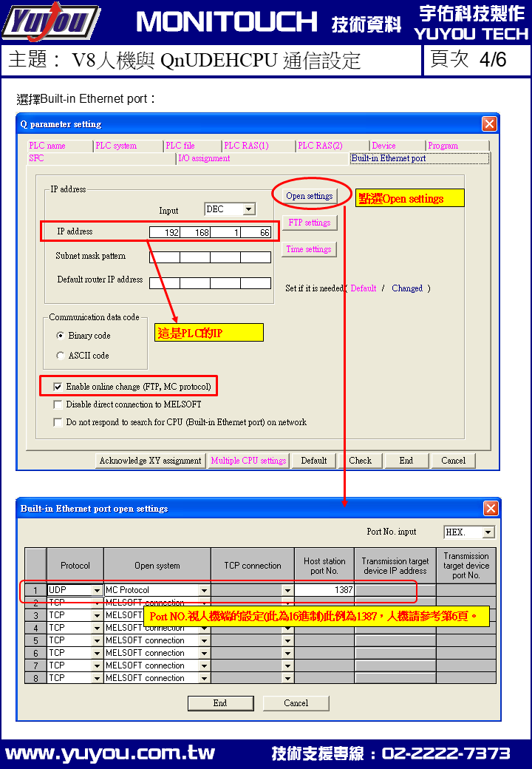Open row 1 TCP connection dropdown
Screen dimensions: 532x769
click(287, 591)
